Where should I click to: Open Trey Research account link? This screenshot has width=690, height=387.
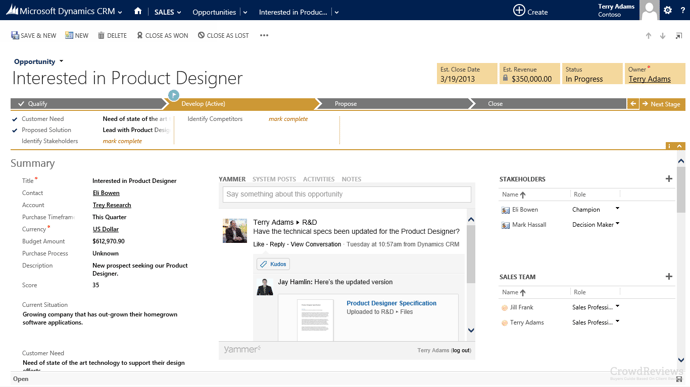112,205
